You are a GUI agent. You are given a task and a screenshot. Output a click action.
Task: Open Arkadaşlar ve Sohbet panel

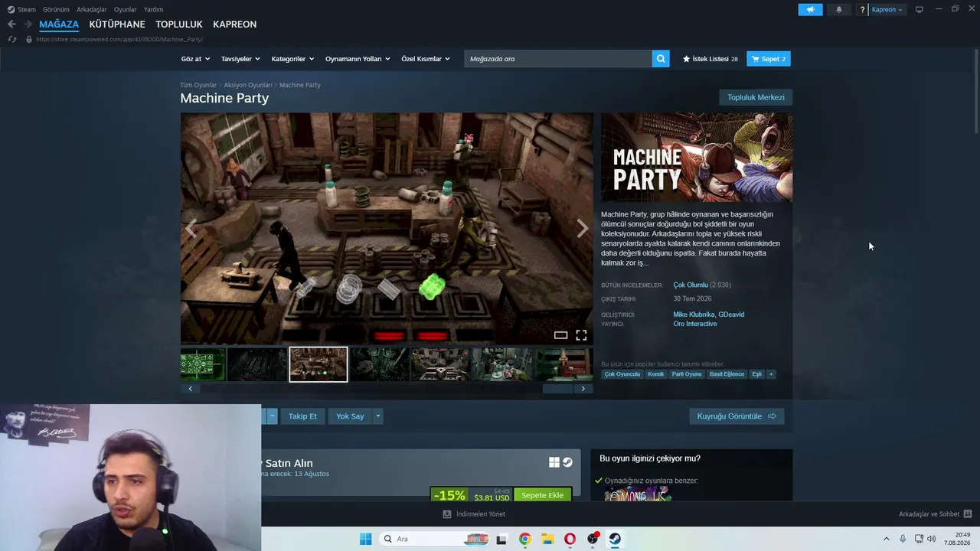[x=935, y=514]
